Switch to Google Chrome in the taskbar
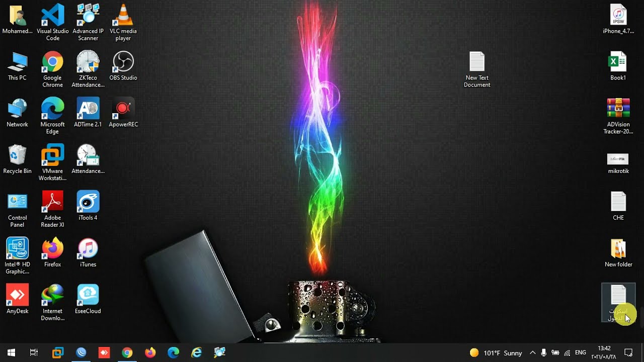 tap(127, 352)
